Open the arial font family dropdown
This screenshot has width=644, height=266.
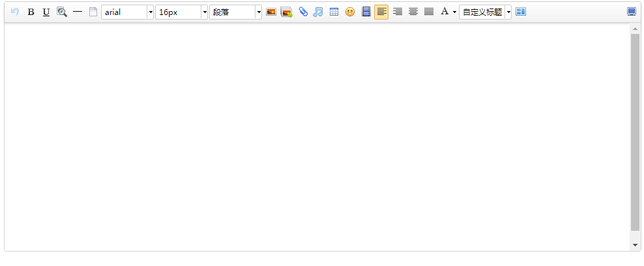coord(128,12)
